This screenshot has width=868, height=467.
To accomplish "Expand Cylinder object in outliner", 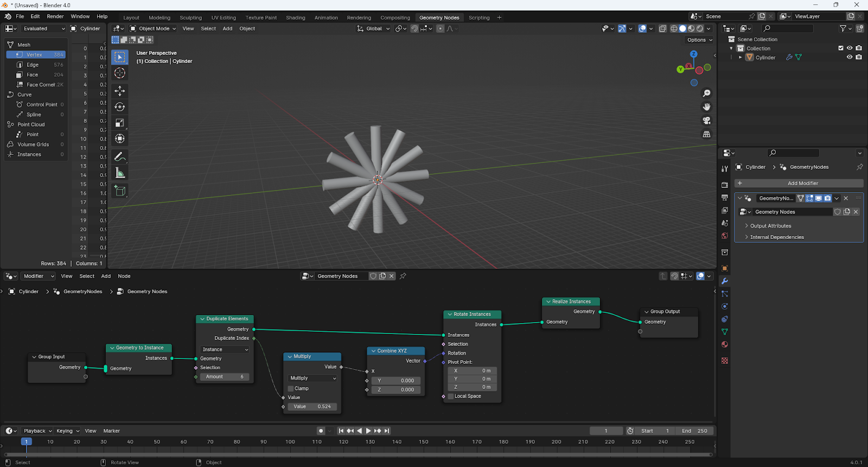I will [x=740, y=57].
